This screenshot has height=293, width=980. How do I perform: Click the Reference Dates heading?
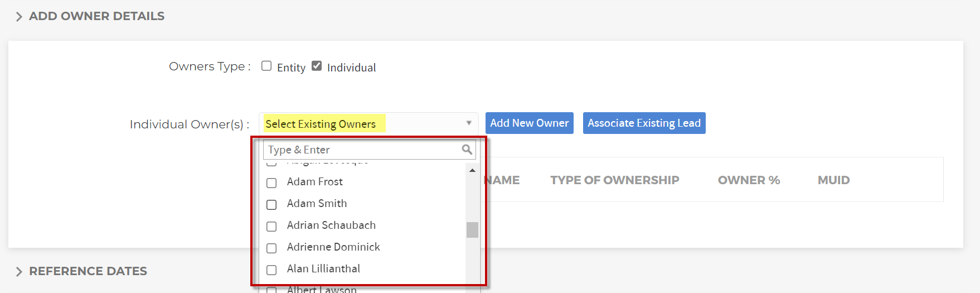pos(88,271)
